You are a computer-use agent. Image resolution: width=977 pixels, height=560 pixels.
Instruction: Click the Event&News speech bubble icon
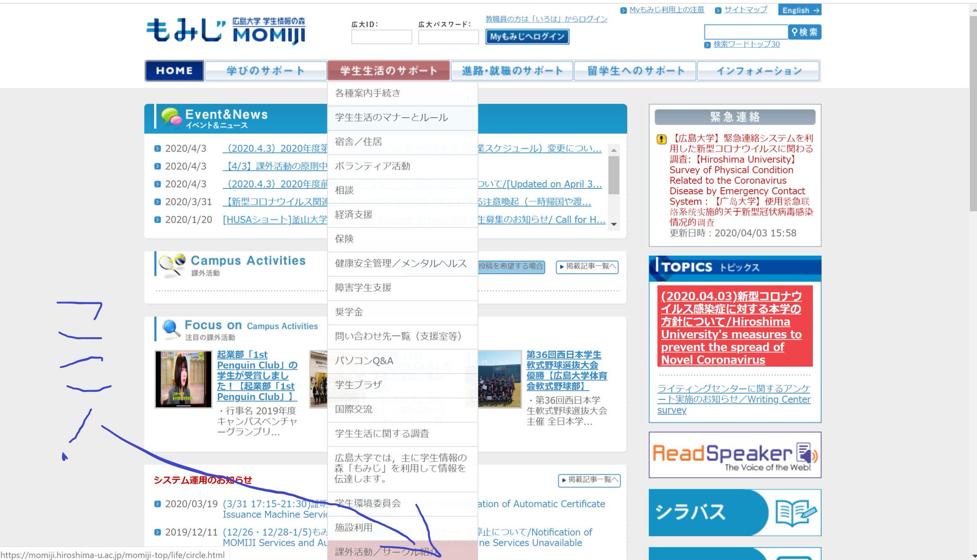click(x=171, y=117)
